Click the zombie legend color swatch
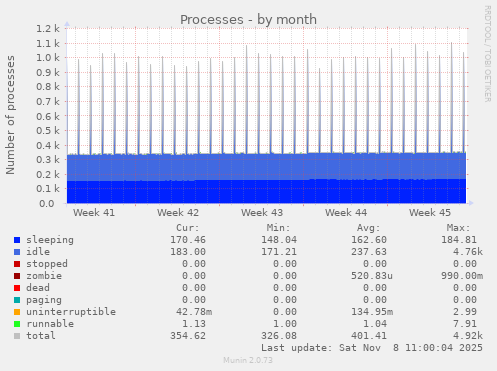 (x=17, y=276)
